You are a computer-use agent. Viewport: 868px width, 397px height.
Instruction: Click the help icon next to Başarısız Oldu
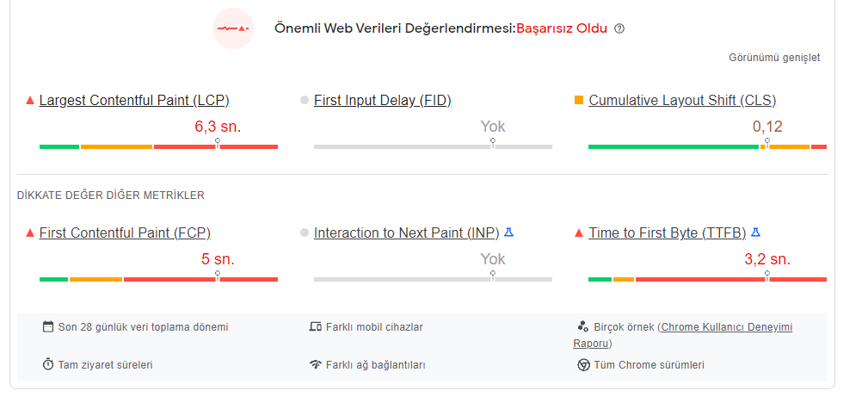tap(619, 28)
